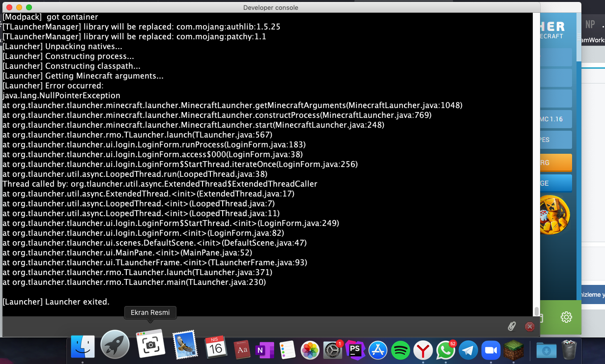The width and height of the screenshot is (605, 364).
Task: Launch Zoom from the Dock
Action: point(490,350)
